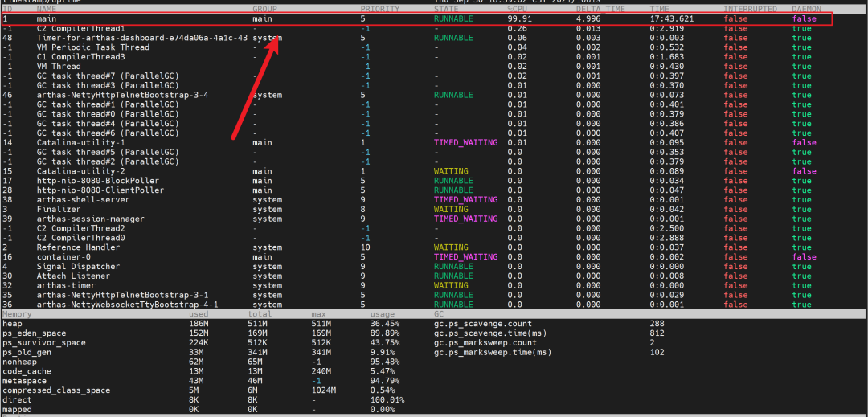The width and height of the screenshot is (868, 417).
Task: Click the ps_old_gen memory label
Action: point(27,352)
